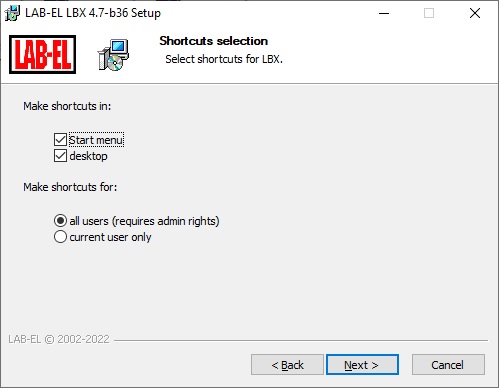Open the system menu via title bar setup icon
Viewport: 499px width, 388px height.
coord(12,13)
